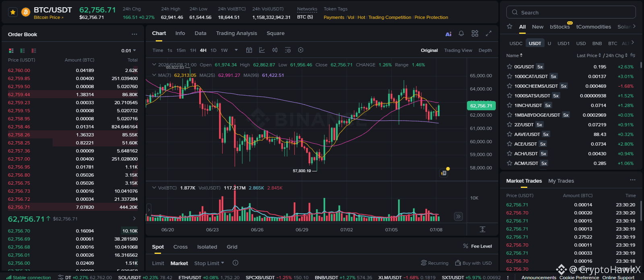Click the Search pairs field
Viewport: 644px width, 280px height.
[x=571, y=12]
